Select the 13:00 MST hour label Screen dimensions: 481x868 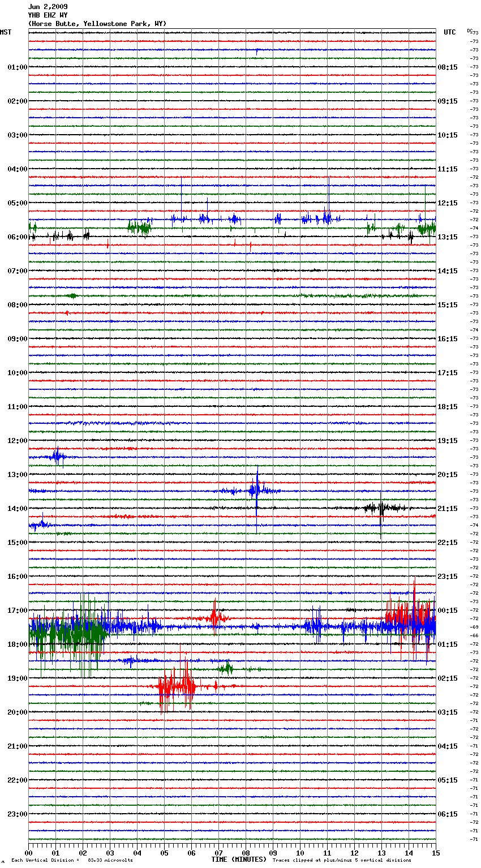coord(18,475)
